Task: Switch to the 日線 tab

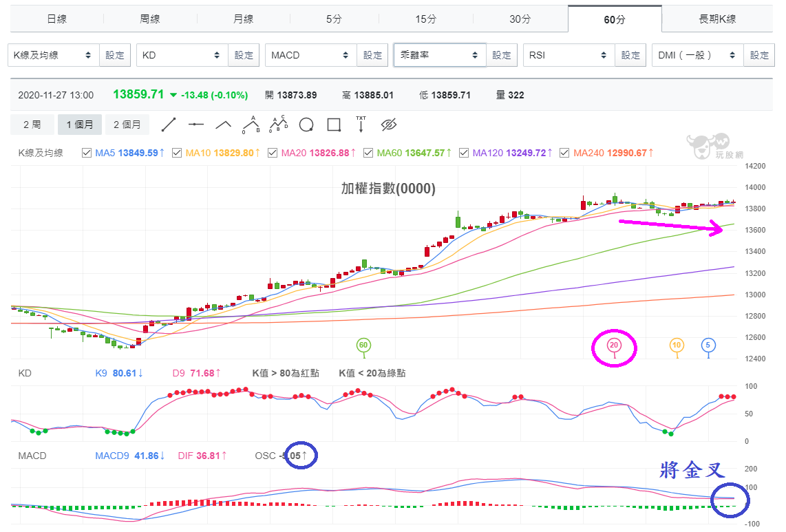Action: click(x=57, y=19)
